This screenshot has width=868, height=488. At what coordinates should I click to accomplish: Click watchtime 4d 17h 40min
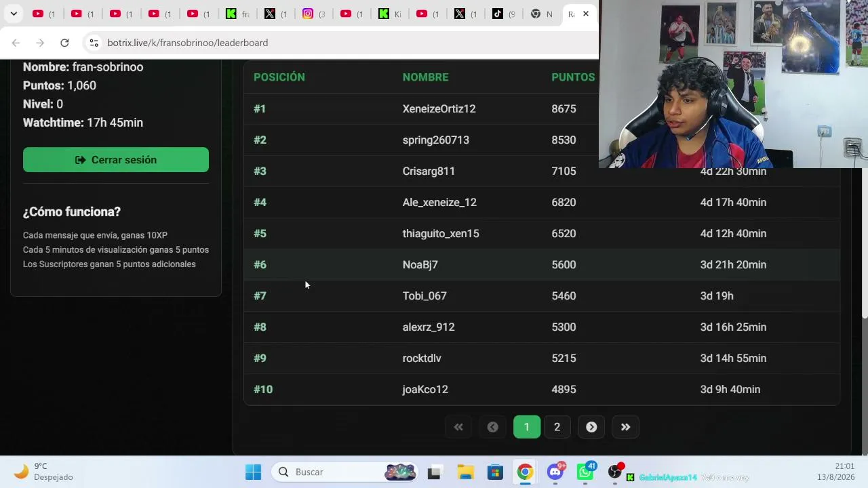(x=733, y=202)
